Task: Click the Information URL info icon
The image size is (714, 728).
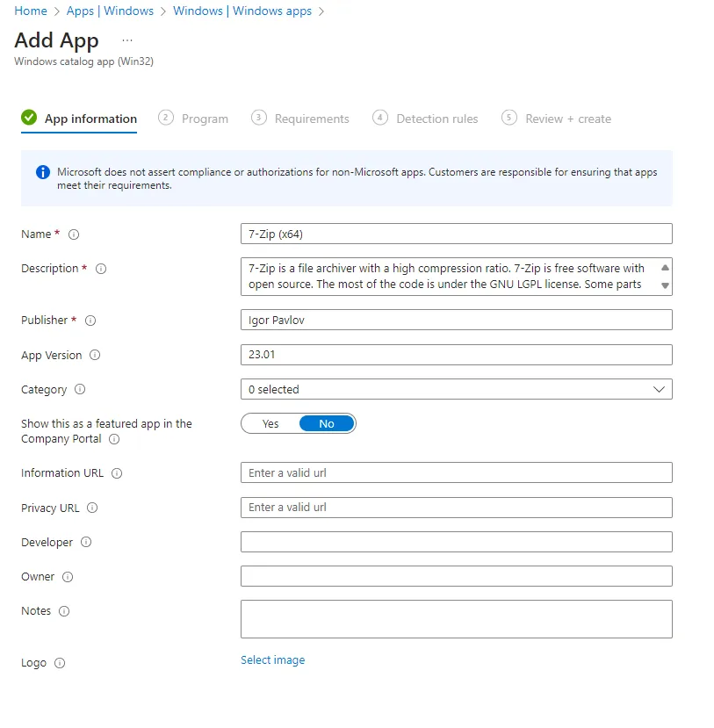Action: tap(117, 473)
